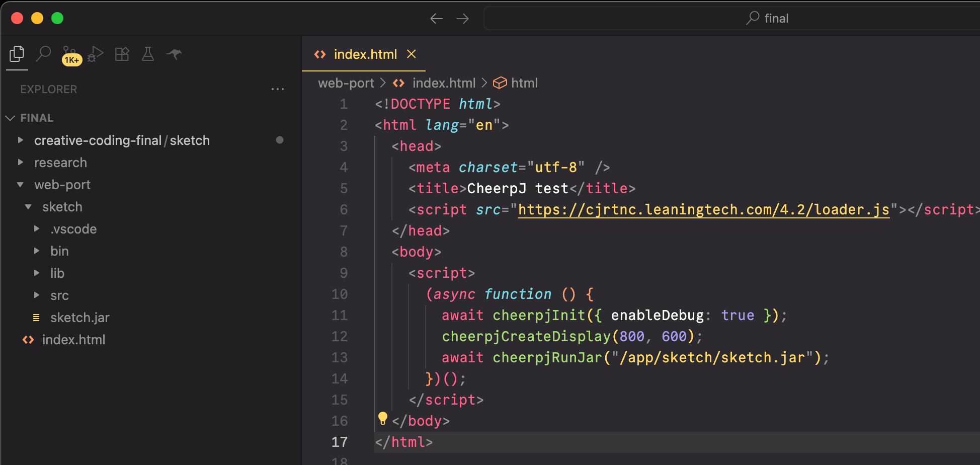Screen dimensions: 980x465
Task: Open the Explorer more actions ellipsis
Action: point(278,89)
